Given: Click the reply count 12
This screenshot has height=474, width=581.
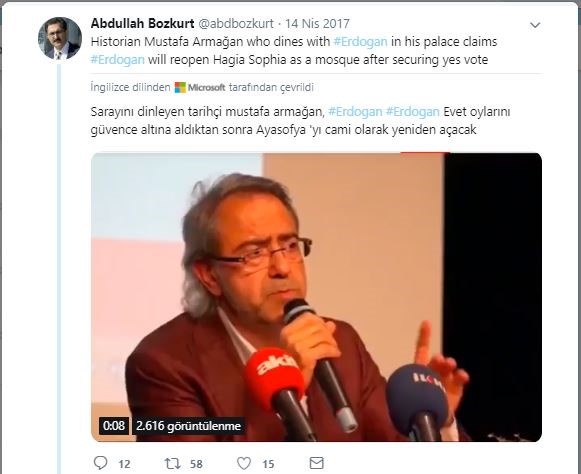Looking at the screenshot, I should (x=124, y=464).
